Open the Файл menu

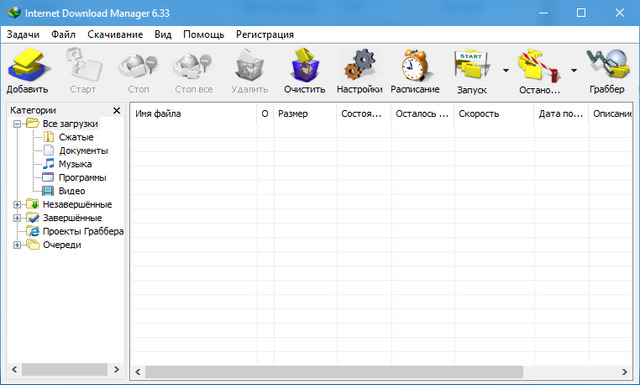(63, 35)
